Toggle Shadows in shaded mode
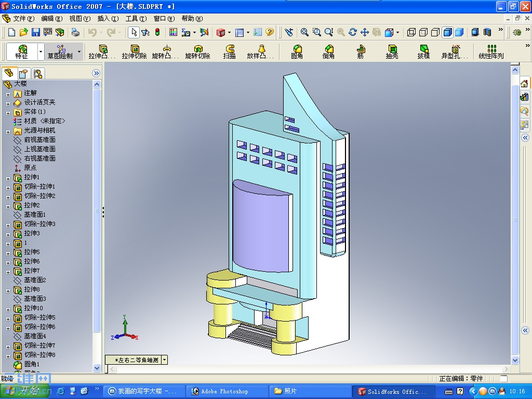 pyautogui.click(x=475, y=32)
